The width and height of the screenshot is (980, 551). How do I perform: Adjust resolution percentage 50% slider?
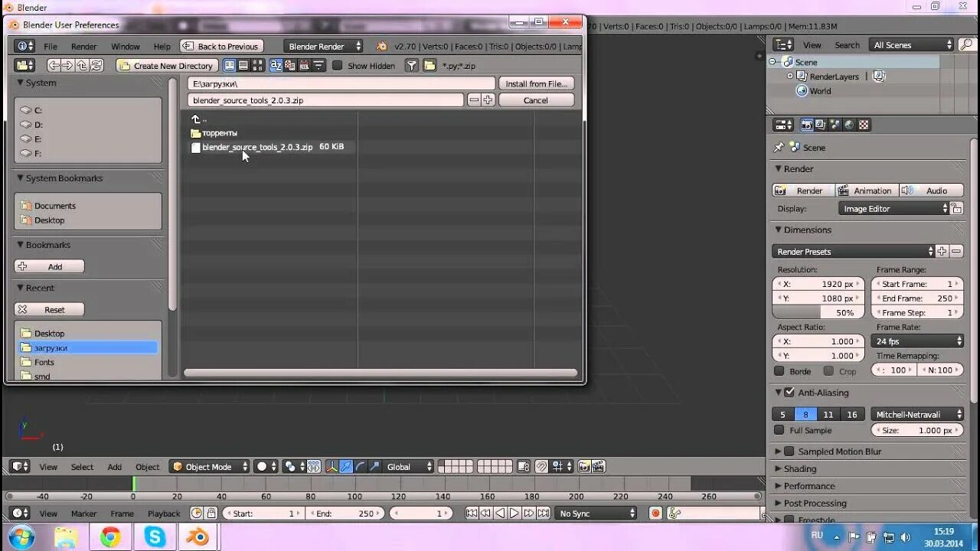coord(818,312)
